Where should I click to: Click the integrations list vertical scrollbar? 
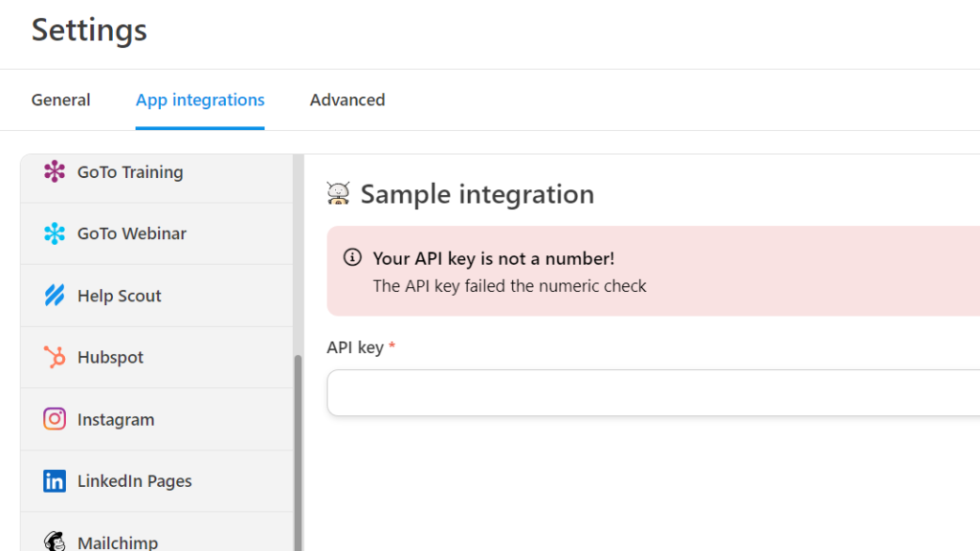(298, 450)
